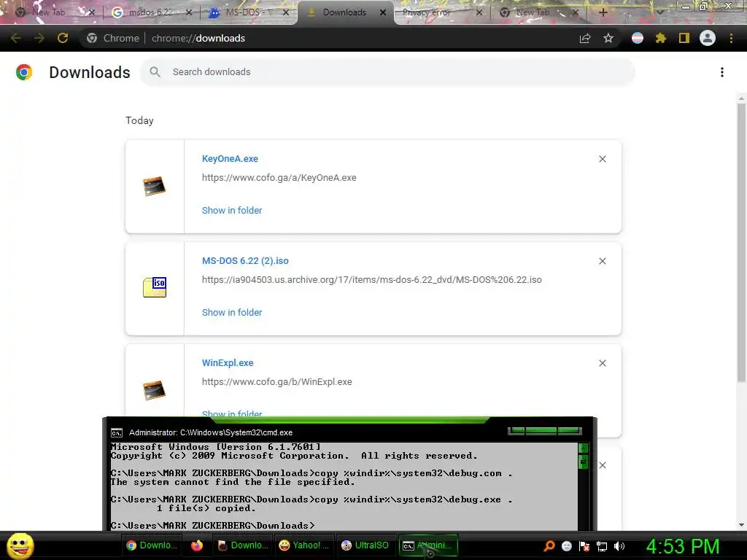Go back using the browser back arrow
747x560 pixels.
click(16, 38)
